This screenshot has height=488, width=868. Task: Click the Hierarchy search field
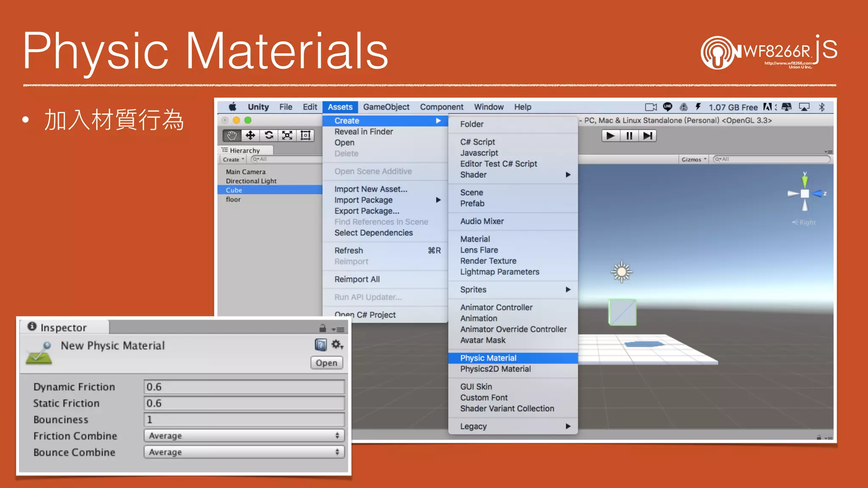coord(287,159)
